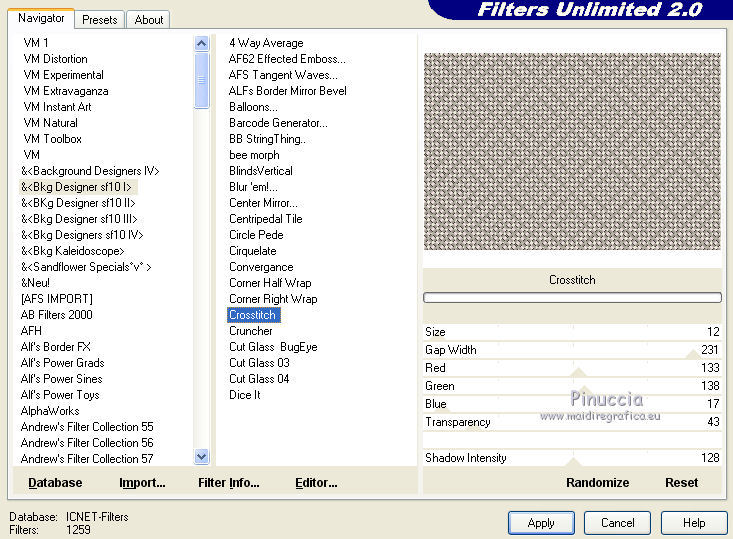Click the category list scroll down arrow
The height and width of the screenshot is (539, 733).
tap(201, 456)
